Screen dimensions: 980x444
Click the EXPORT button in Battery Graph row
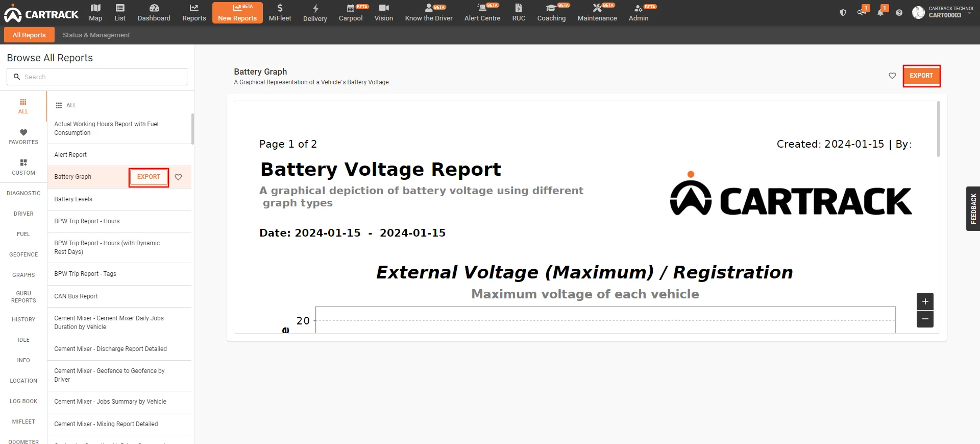pos(149,177)
